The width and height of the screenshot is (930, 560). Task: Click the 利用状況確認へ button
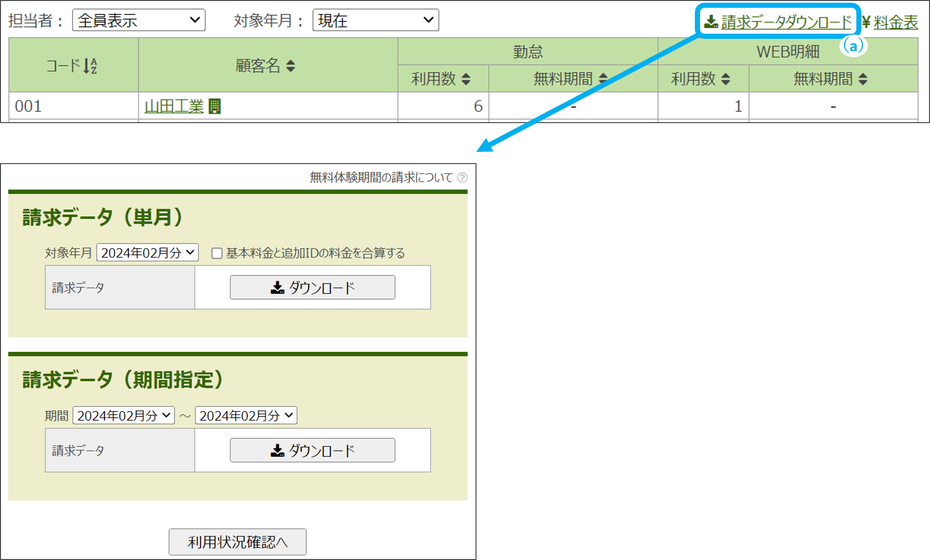click(237, 542)
